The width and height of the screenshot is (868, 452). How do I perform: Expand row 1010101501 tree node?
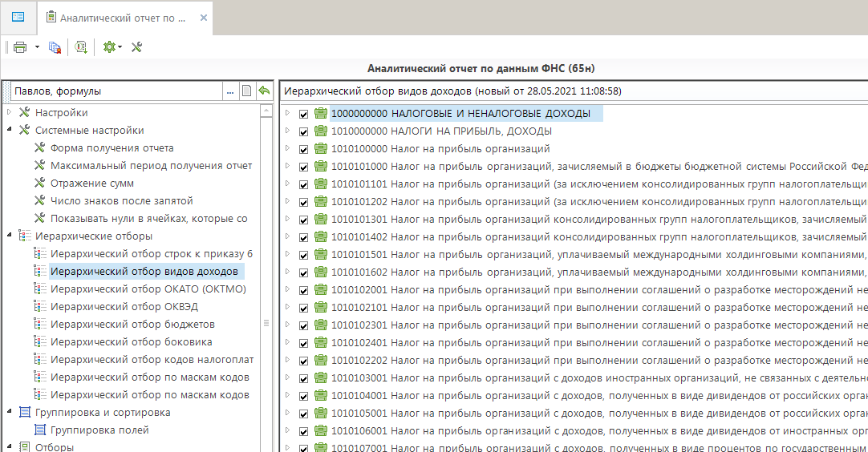tap(287, 254)
